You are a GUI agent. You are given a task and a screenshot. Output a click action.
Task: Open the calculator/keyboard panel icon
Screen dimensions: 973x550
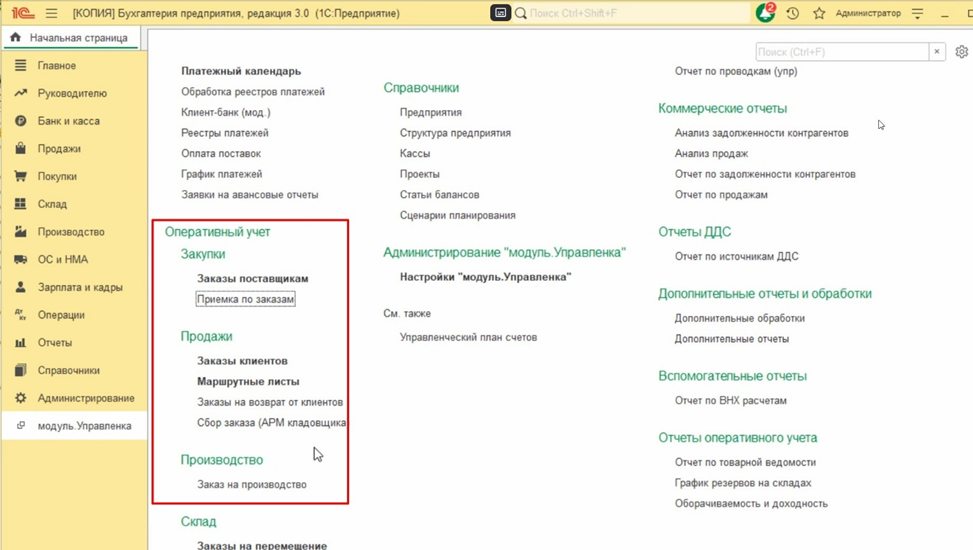coord(500,13)
